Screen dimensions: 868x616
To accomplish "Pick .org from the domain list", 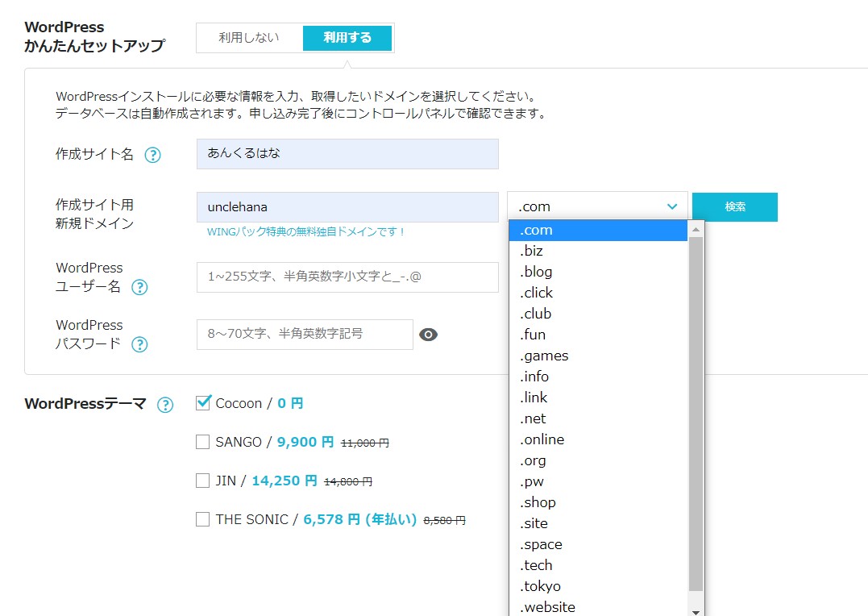I will coord(598,461).
